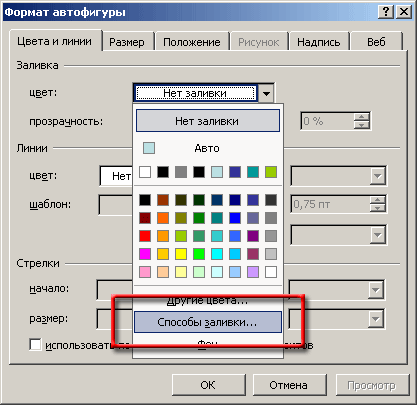Select the Auto color swatch
The image size is (417, 405).
point(149,148)
